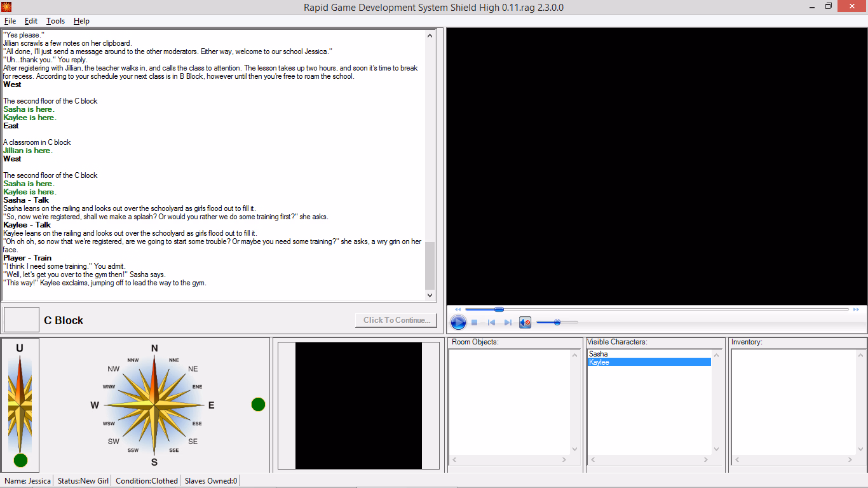Open the Edit menu
868x488 pixels.
pyautogui.click(x=31, y=21)
